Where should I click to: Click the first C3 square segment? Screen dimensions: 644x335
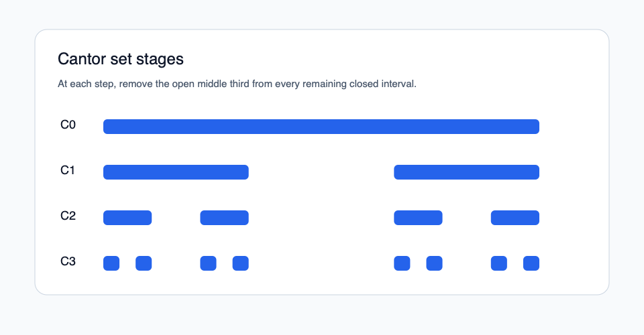click(111, 263)
